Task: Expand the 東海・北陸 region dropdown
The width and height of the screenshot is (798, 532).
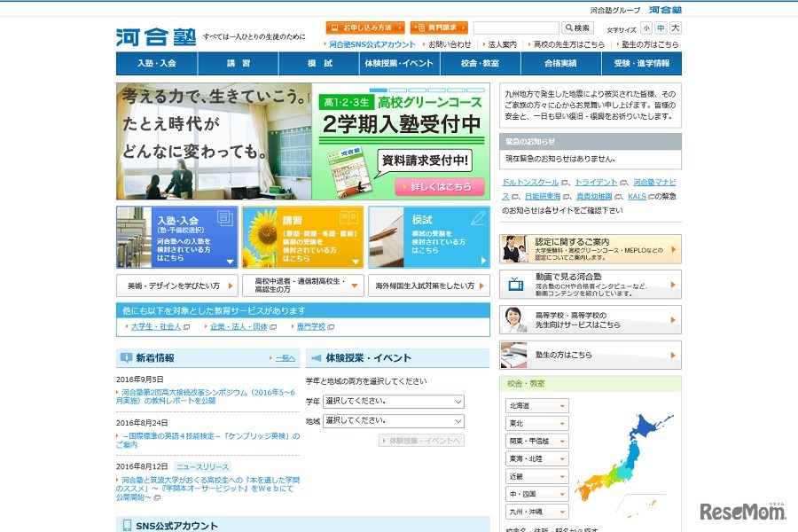Action: tap(537, 458)
